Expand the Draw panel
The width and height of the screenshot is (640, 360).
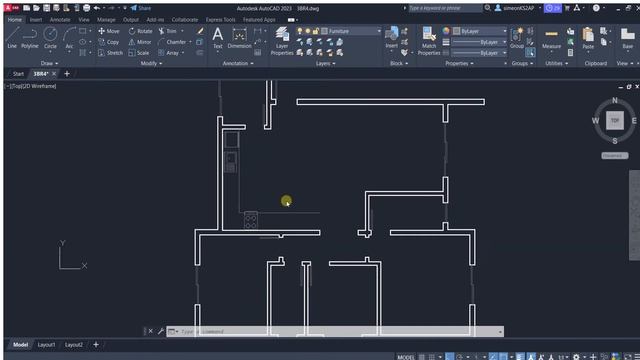coord(49,63)
